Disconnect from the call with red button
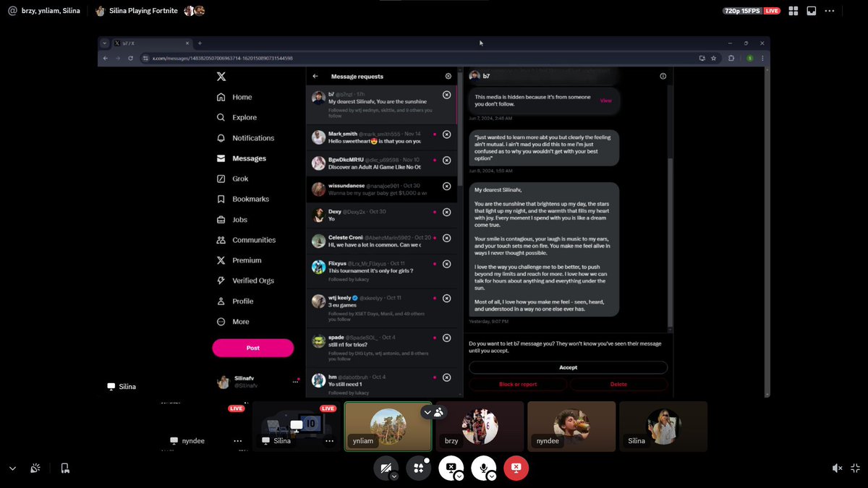The width and height of the screenshot is (868, 488). click(x=516, y=468)
